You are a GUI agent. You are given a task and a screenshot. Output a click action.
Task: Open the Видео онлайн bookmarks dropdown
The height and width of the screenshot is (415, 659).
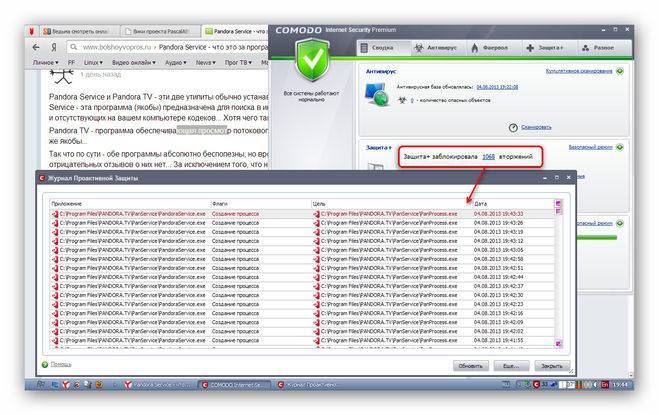point(133,62)
